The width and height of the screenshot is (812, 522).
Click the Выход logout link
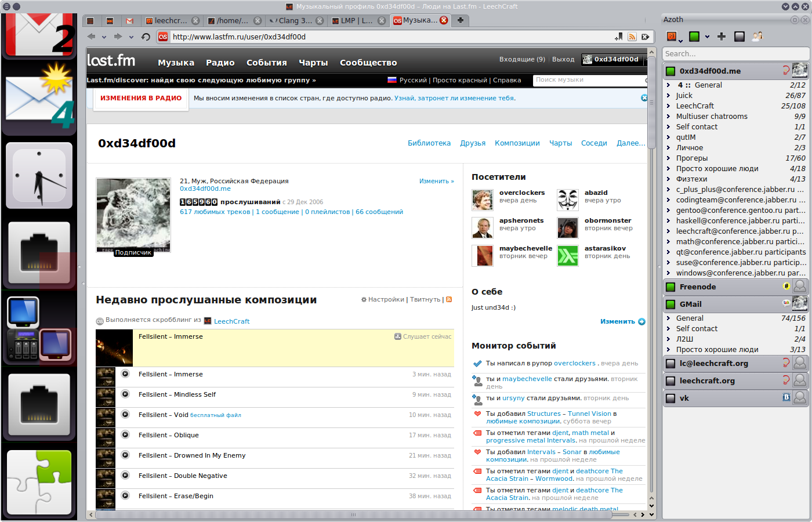click(x=563, y=59)
